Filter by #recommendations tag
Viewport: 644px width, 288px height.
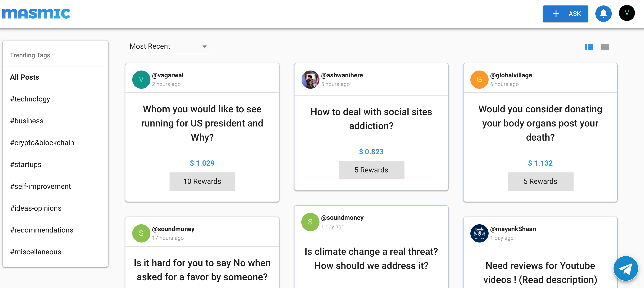pyautogui.click(x=42, y=230)
